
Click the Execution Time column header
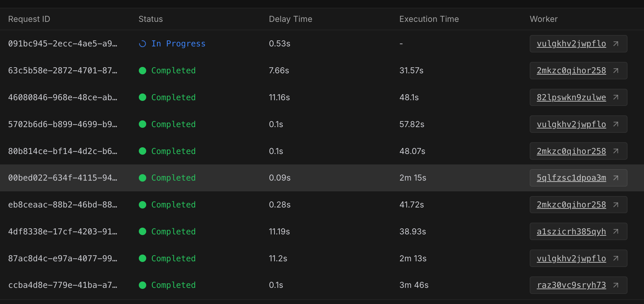click(429, 19)
